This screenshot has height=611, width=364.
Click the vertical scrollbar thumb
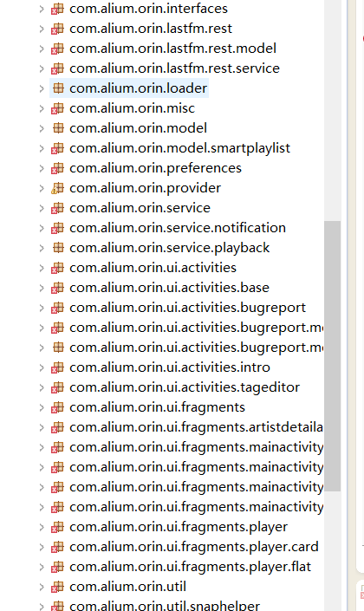(x=332, y=356)
